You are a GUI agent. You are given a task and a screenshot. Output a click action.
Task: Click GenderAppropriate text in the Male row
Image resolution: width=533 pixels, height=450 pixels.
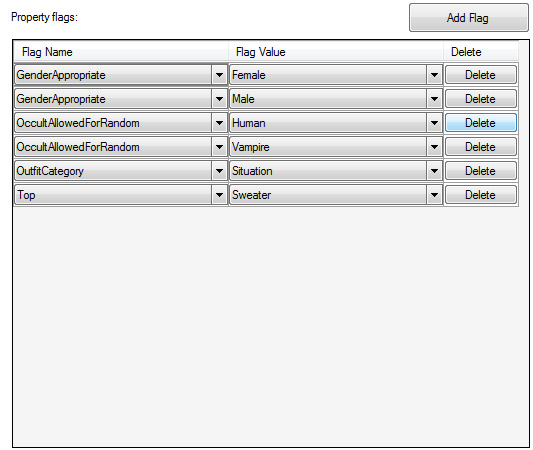tap(61, 99)
